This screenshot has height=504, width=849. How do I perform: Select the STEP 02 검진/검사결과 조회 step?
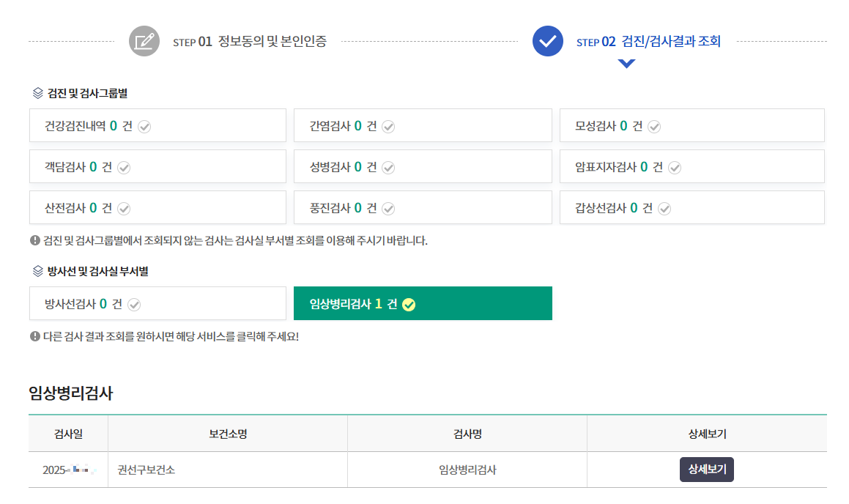[648, 42]
